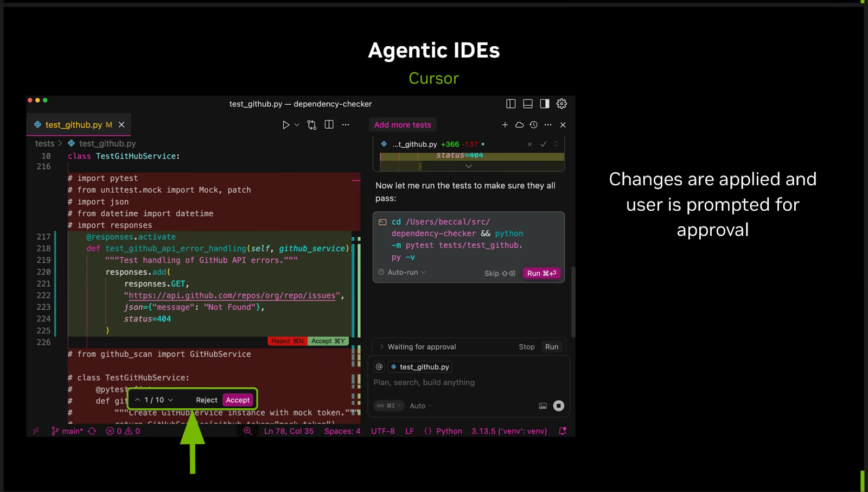The image size is (868, 492).
Task: Close the chat panel
Action: [563, 125]
